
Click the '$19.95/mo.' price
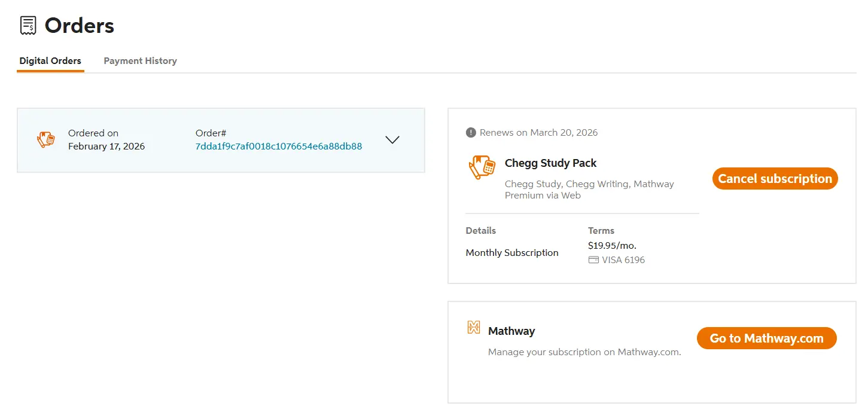[x=612, y=245]
